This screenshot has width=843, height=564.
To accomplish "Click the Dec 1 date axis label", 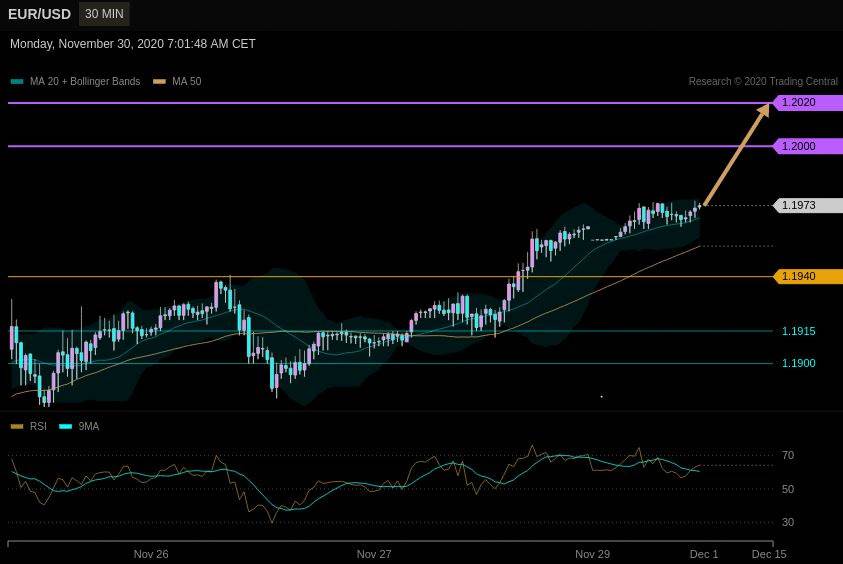I will point(704,554).
